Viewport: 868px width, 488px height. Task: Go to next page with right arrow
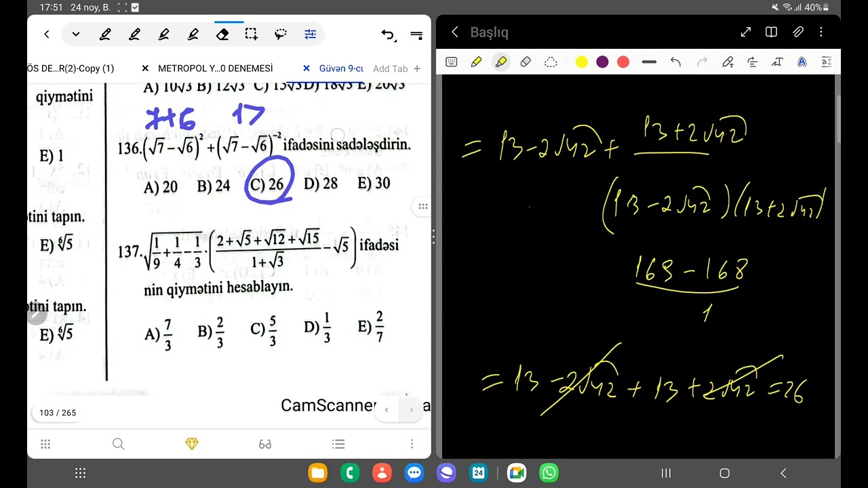pos(411,409)
